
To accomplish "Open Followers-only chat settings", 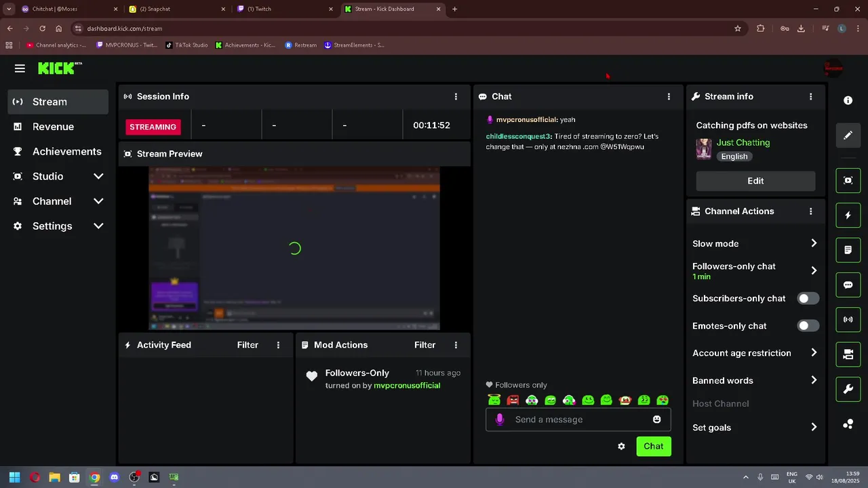I will point(755,270).
